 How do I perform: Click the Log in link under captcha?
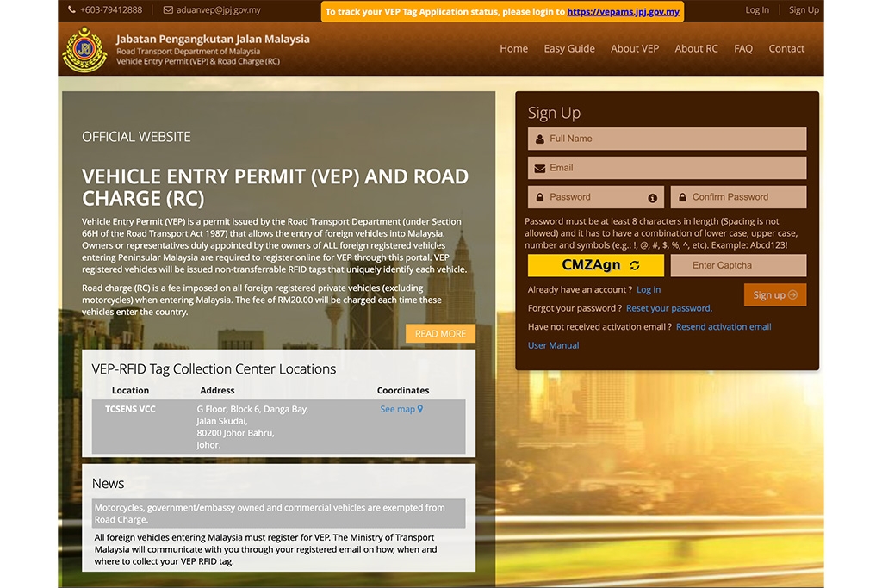(649, 289)
